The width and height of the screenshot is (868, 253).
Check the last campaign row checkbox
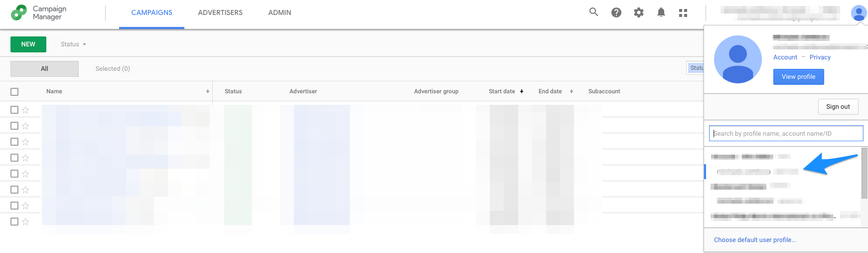[14, 222]
